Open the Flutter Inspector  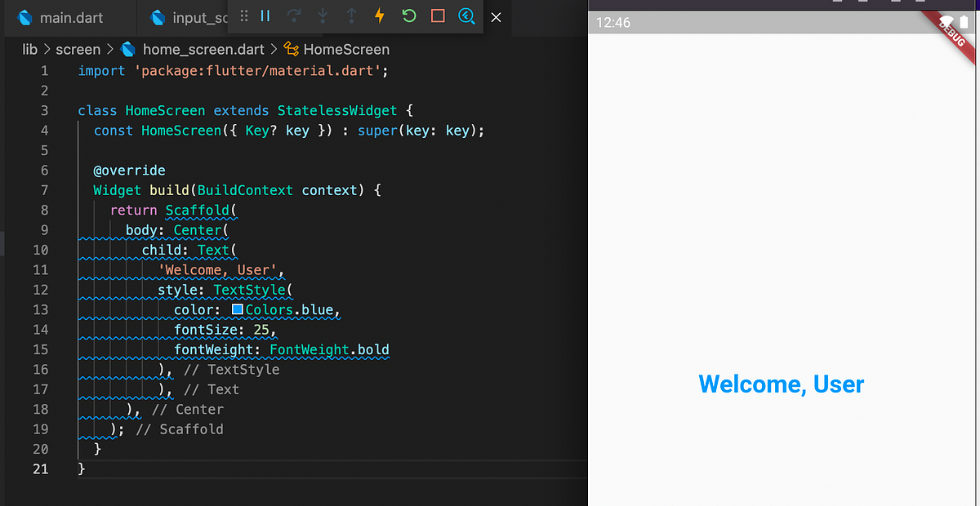click(x=466, y=16)
